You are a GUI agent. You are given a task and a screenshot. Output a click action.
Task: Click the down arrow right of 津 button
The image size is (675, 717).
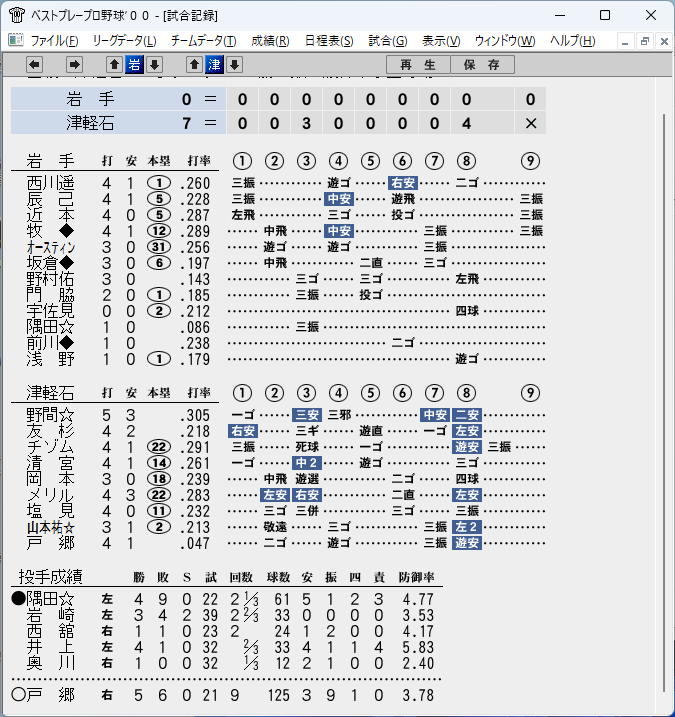tap(235, 64)
